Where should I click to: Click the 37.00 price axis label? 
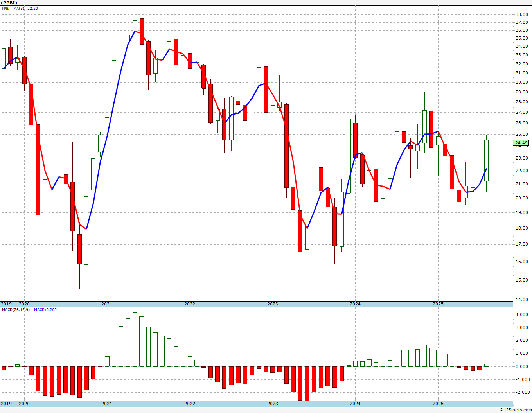click(521, 23)
